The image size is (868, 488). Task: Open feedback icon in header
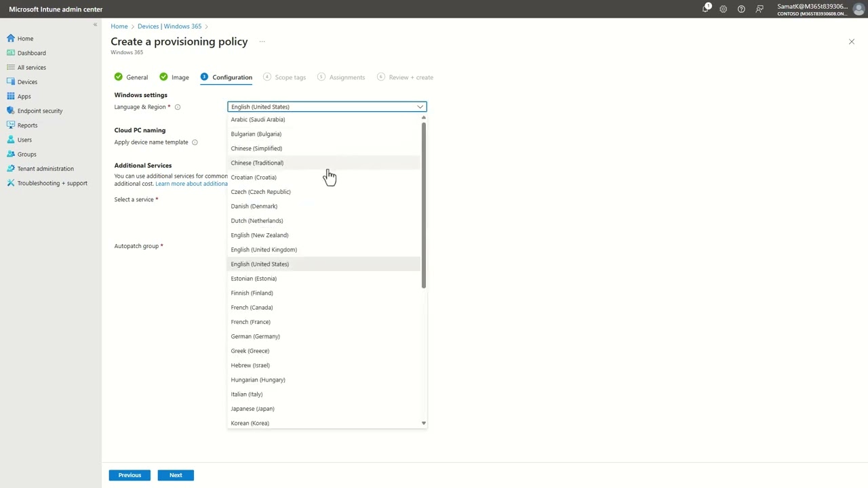point(759,9)
